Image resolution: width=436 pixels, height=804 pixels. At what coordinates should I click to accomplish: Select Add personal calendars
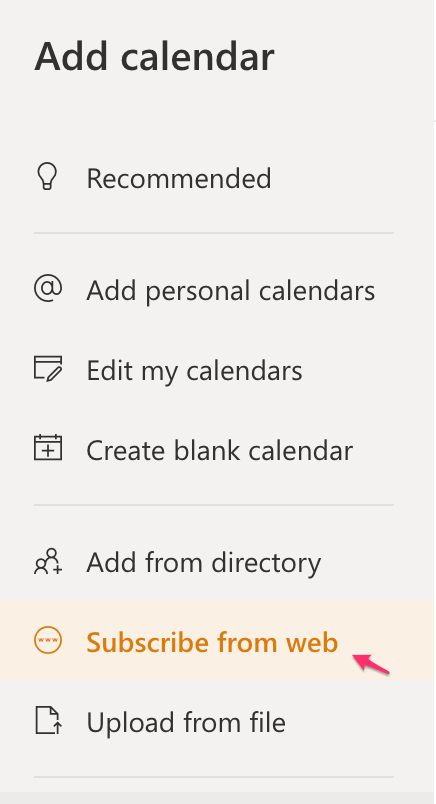point(230,290)
